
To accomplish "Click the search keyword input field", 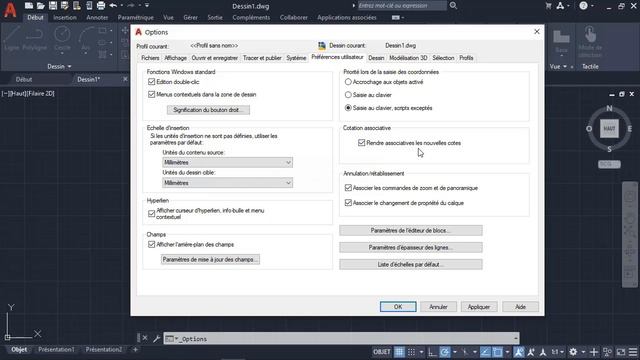I will (x=402, y=6).
